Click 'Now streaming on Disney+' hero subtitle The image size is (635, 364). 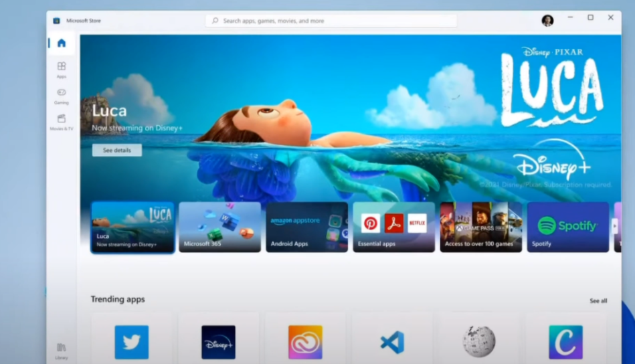pos(137,128)
